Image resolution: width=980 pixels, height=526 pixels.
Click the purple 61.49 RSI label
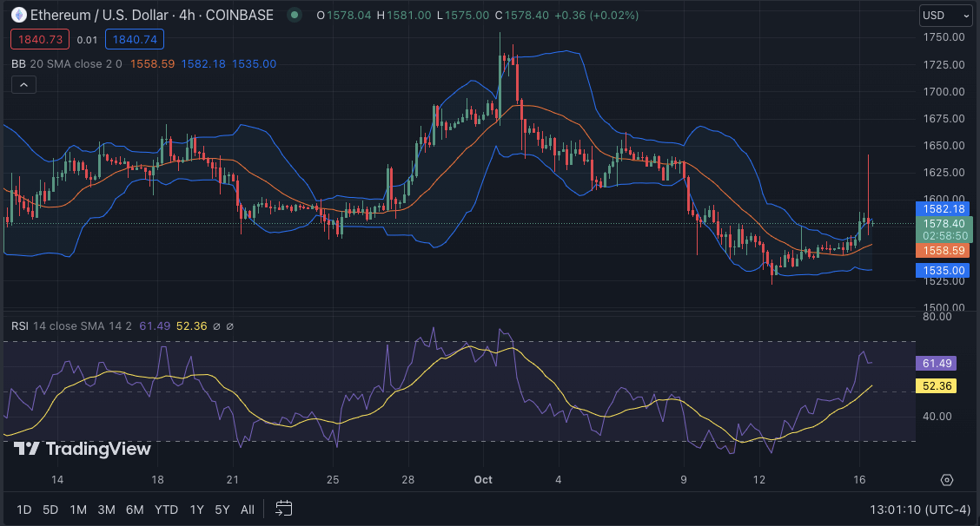pyautogui.click(x=936, y=364)
